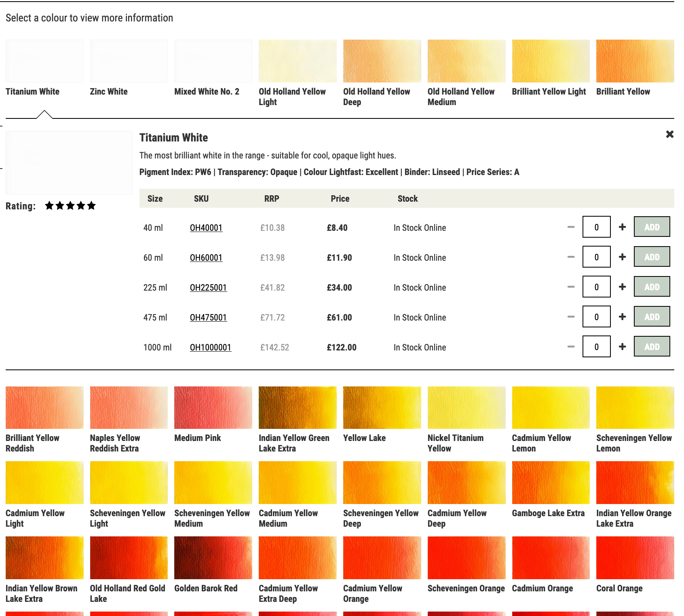Image resolution: width=684 pixels, height=616 pixels.
Task: Select the Scheveningen Yellow Lemon swatch
Action: tap(635, 407)
